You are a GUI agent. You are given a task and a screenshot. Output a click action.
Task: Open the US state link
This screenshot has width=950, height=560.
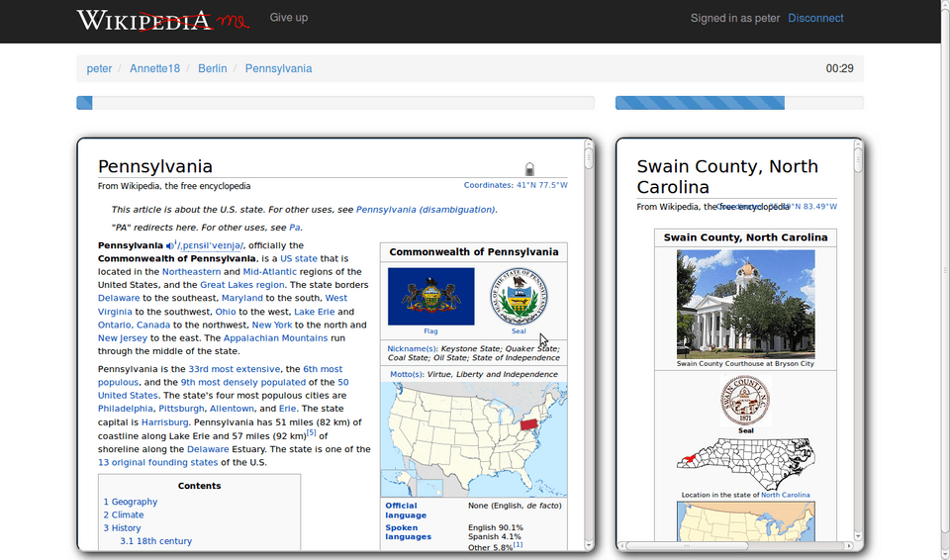(x=299, y=259)
